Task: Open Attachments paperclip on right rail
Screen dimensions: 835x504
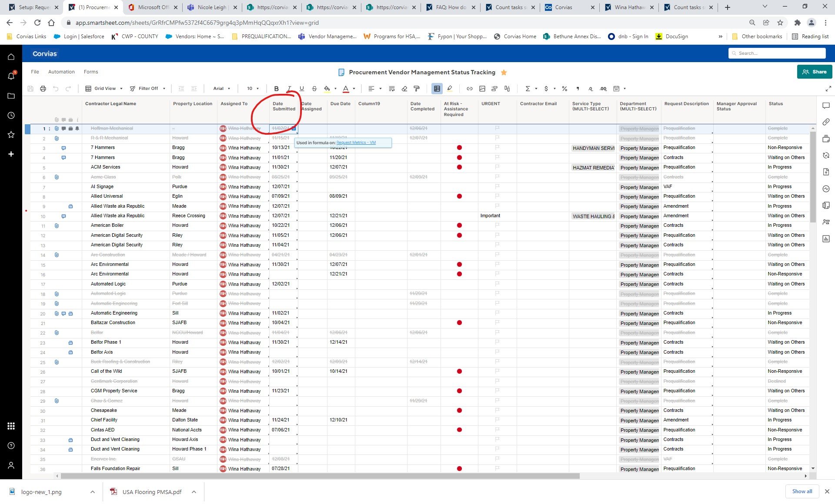Action: pyautogui.click(x=826, y=122)
